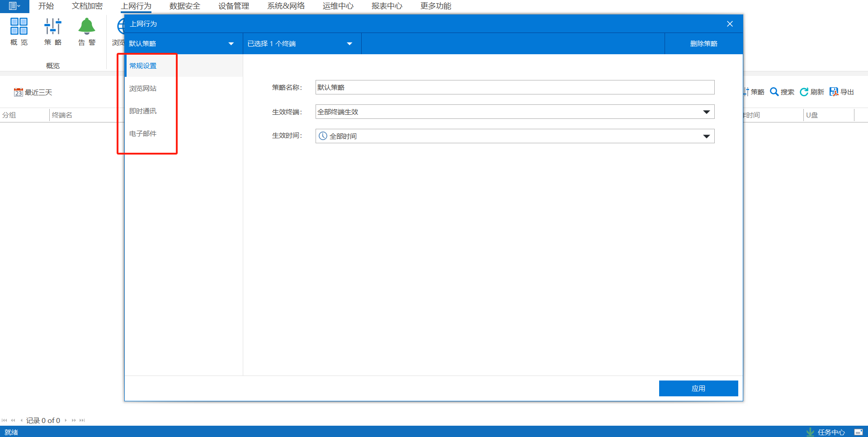
Task: Open the calendar filter 最近三天
Action: [x=33, y=92]
